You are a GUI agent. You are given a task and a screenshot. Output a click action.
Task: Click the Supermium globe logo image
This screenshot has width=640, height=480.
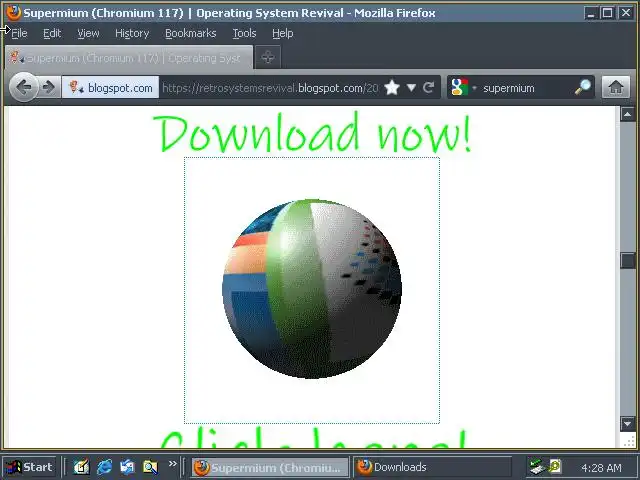[x=312, y=289]
